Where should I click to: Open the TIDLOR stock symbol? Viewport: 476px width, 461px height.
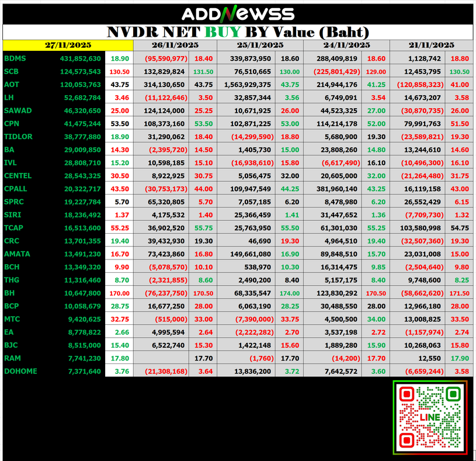(x=18, y=137)
